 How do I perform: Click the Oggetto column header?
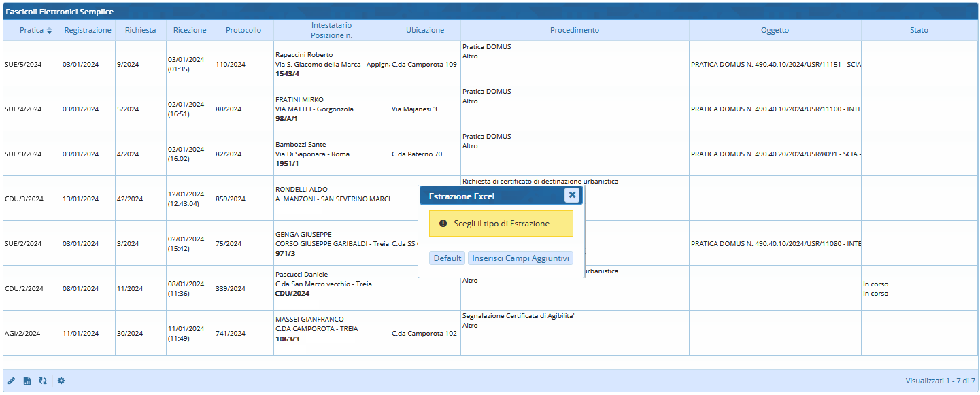tap(775, 30)
